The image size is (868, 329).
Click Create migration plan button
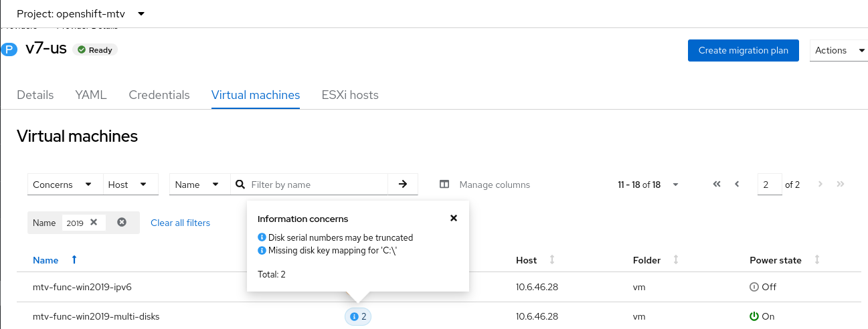[x=743, y=50]
